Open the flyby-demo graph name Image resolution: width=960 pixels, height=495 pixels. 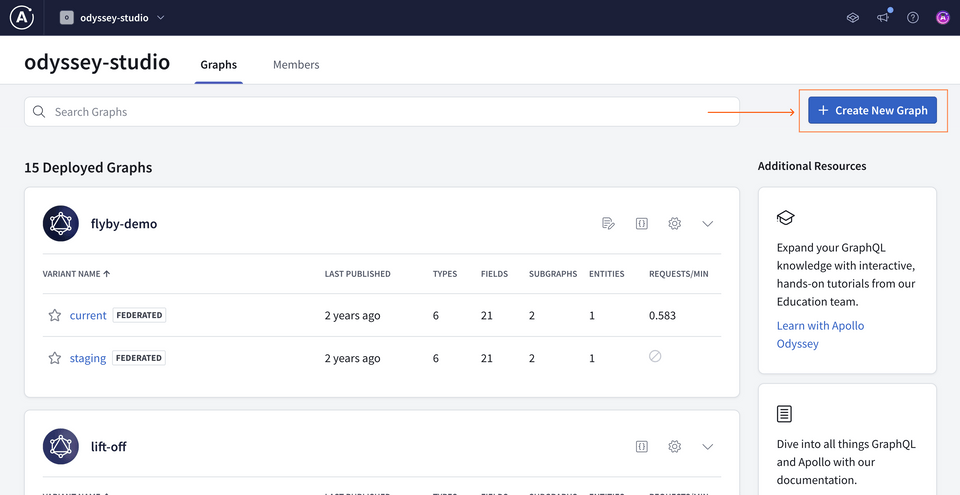[124, 224]
